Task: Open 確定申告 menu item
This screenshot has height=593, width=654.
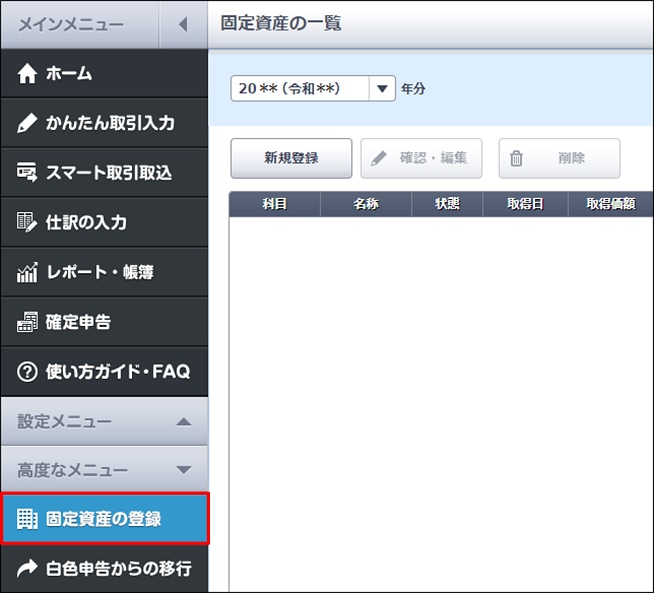Action: click(x=104, y=322)
